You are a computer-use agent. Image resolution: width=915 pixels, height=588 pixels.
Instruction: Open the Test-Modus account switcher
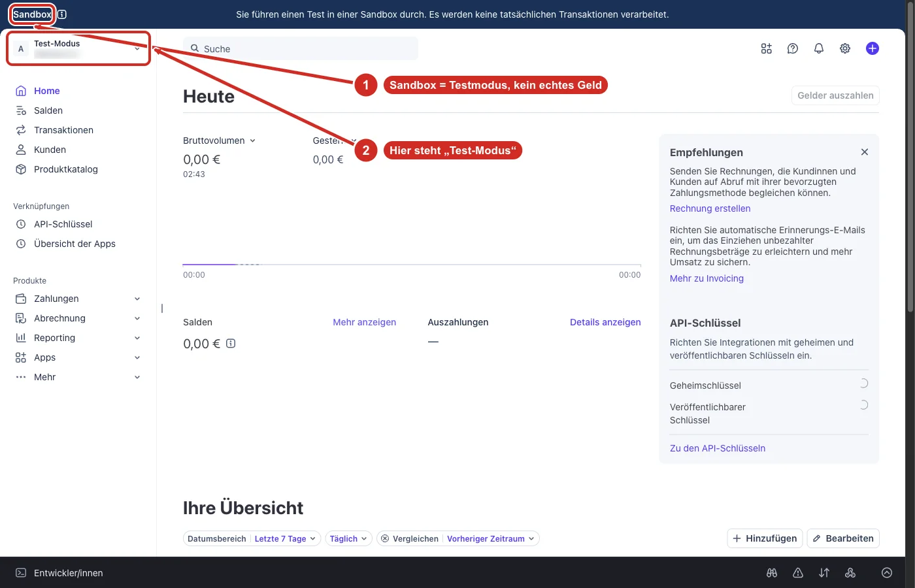tap(78, 49)
